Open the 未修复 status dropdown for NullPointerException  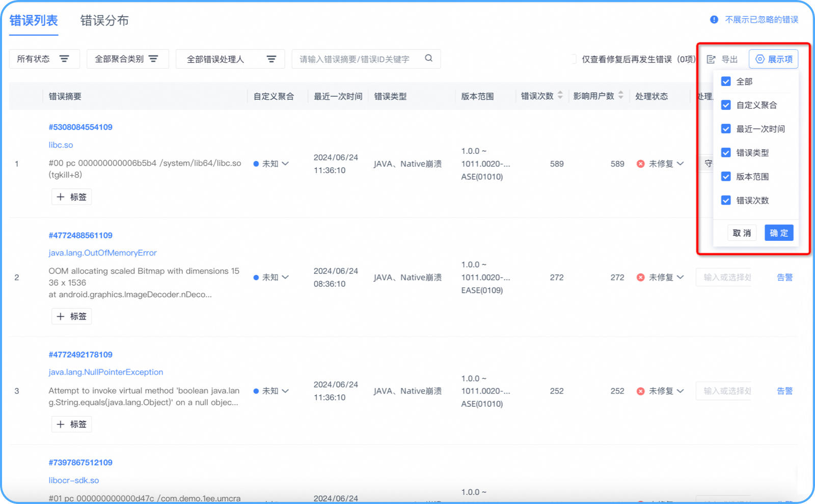(660, 391)
